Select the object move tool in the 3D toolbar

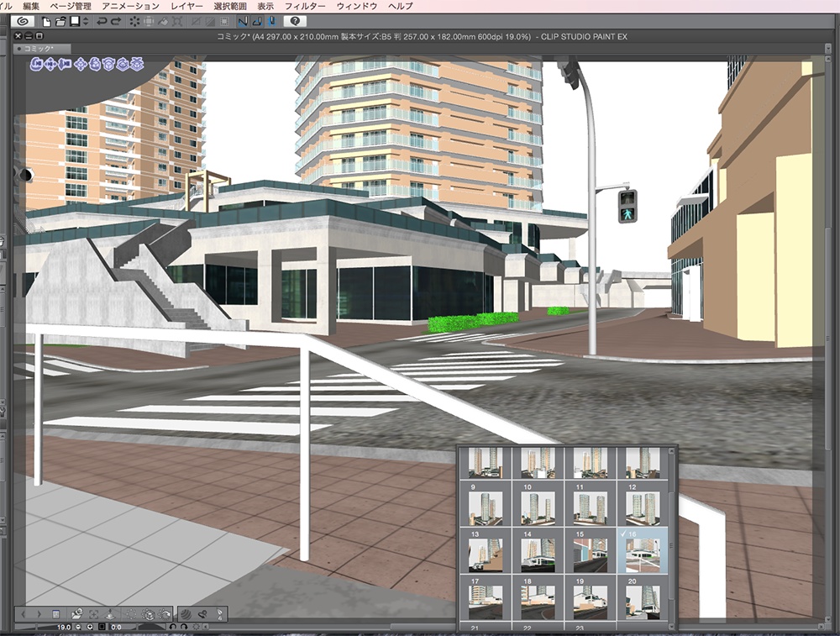81,64
